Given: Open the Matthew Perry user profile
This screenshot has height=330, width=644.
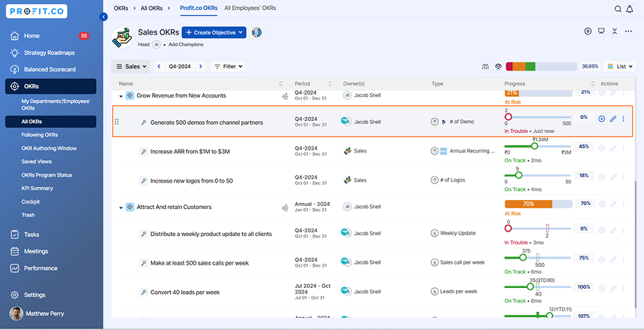Looking at the screenshot, I should pos(37,313).
